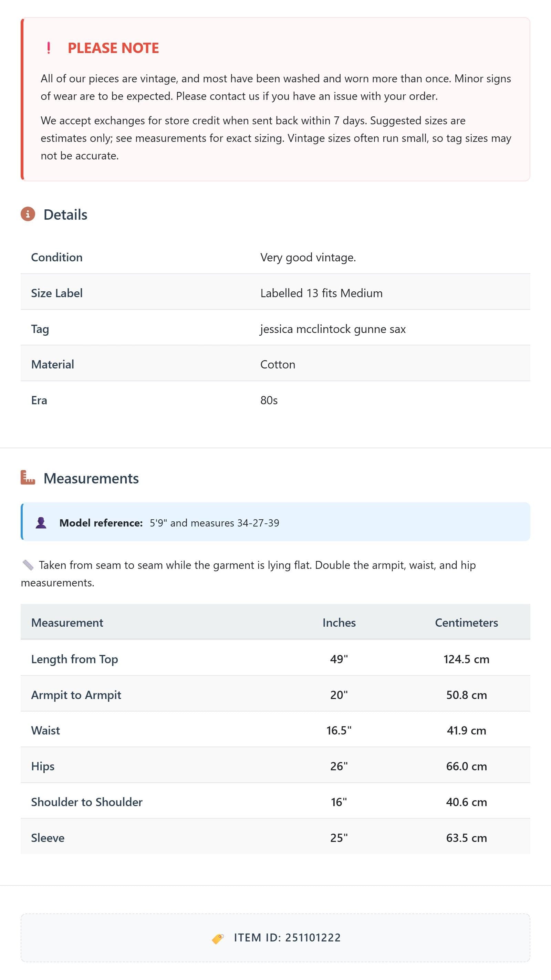This screenshot has height=980, width=551.
Task: Click the Waist row 16.5" value
Action: (x=339, y=730)
